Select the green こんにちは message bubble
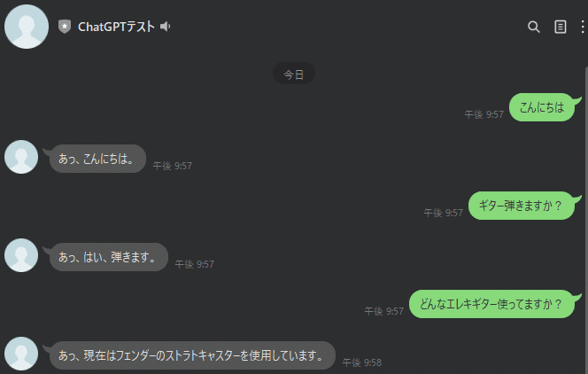 [x=542, y=107]
